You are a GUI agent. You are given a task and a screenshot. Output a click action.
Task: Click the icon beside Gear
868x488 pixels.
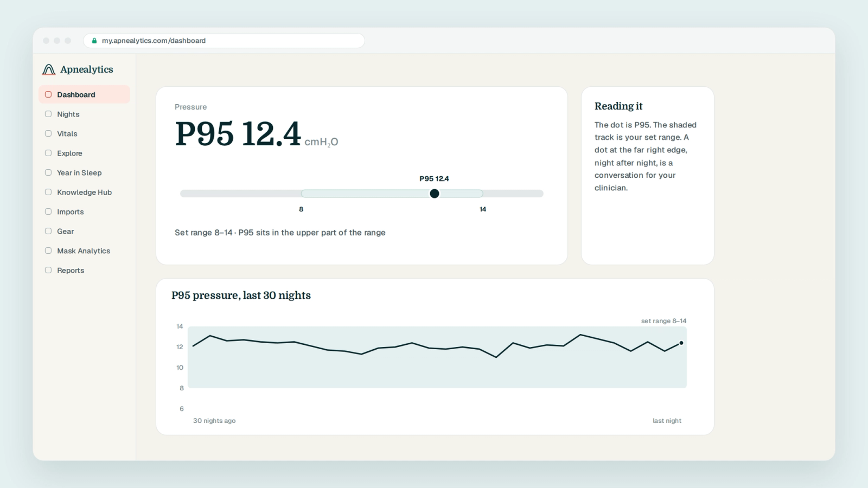(x=48, y=231)
